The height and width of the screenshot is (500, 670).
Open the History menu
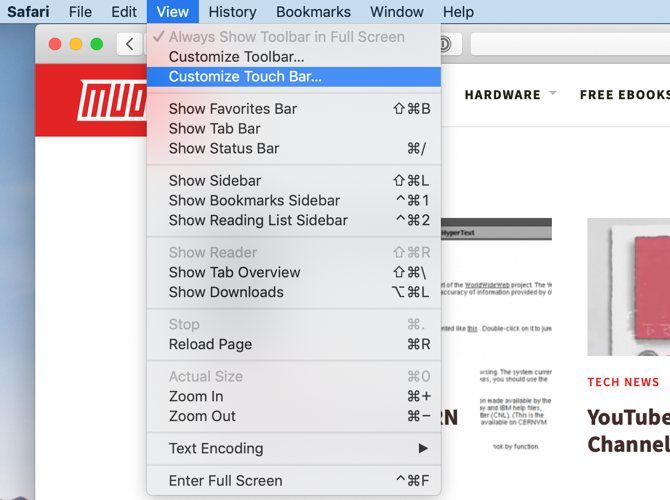coord(232,12)
